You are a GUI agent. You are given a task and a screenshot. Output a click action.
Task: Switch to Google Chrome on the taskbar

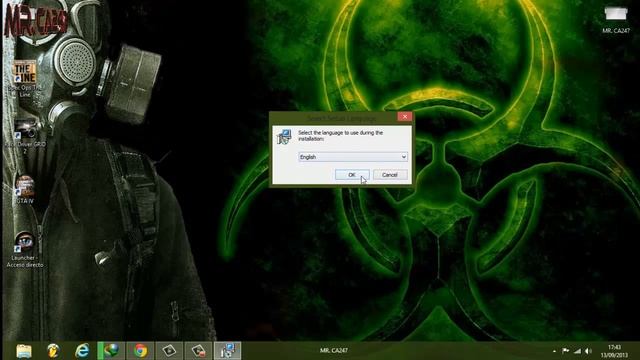140,351
